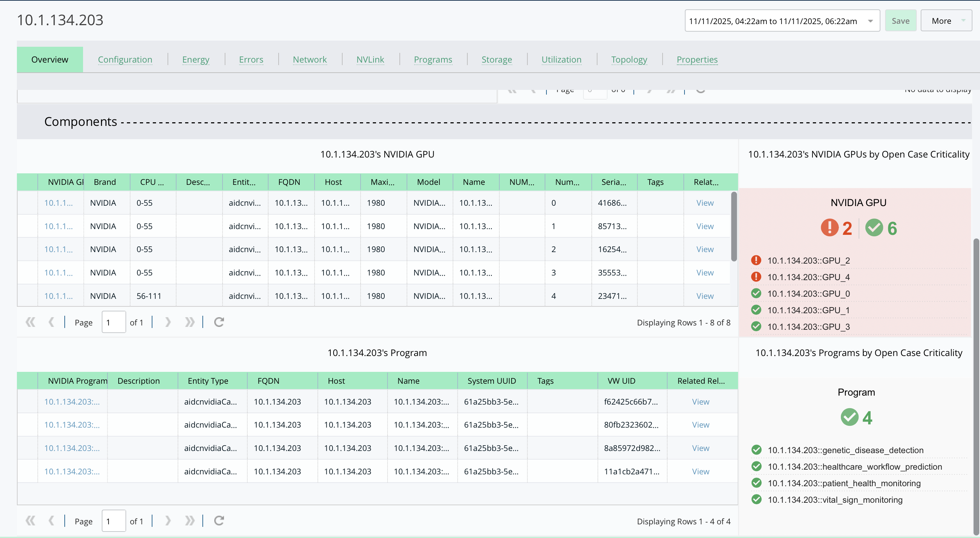
Task: Click the critical alert icon beside GPU_2
Action: [x=756, y=260]
